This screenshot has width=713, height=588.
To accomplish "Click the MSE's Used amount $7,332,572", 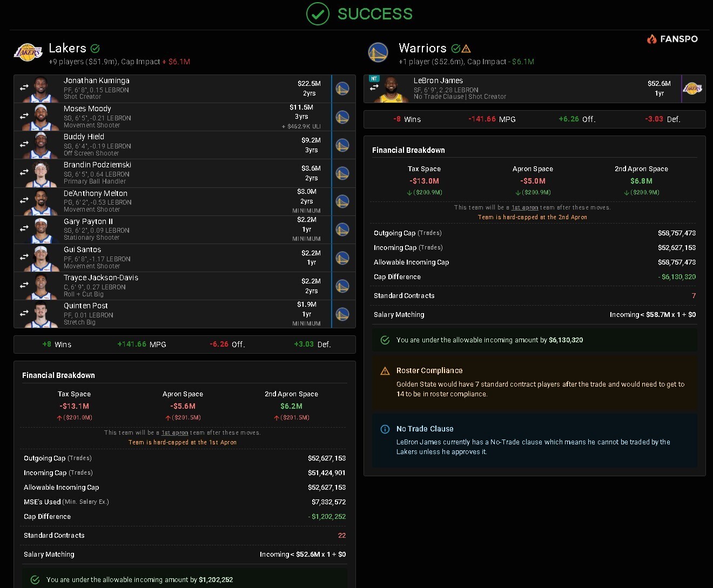I will 328,502.
